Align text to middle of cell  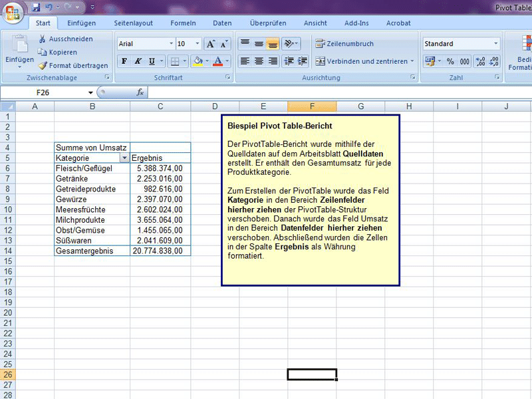(259, 43)
